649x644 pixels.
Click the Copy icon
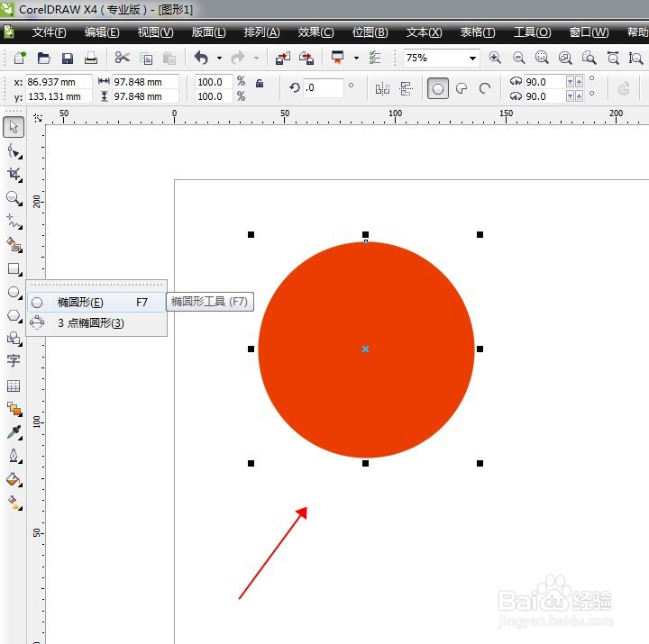(x=146, y=59)
